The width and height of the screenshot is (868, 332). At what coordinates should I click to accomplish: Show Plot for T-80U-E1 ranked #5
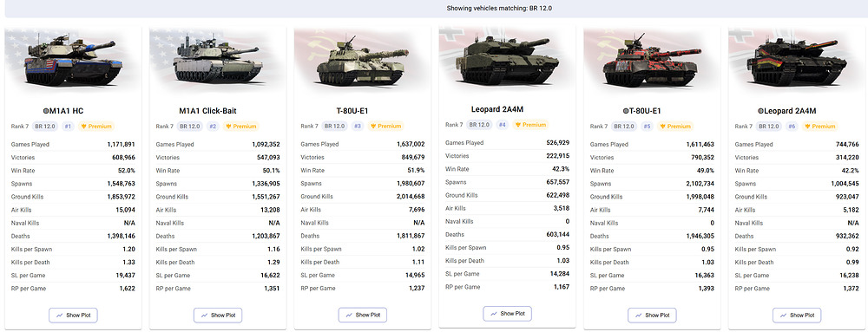[x=652, y=316]
